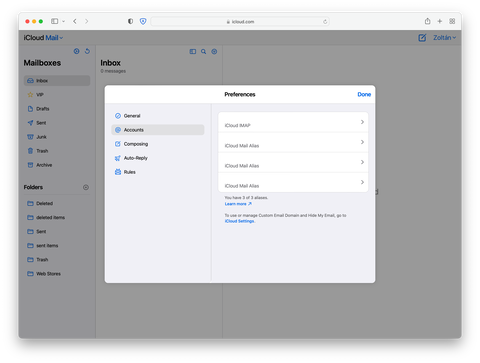Screen dimensions: 480x363
Task: Open the sent items folder
Action: coord(57,245)
